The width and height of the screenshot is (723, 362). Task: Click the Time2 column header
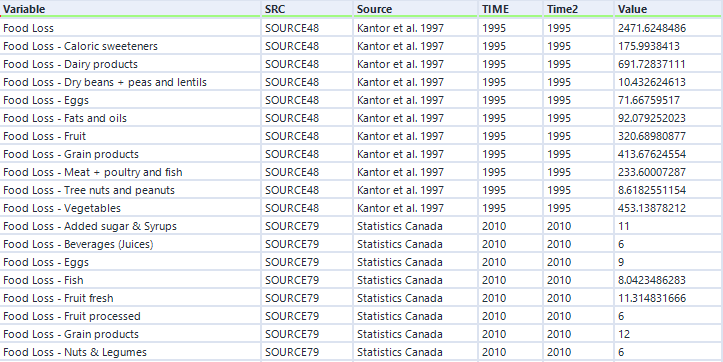point(579,9)
